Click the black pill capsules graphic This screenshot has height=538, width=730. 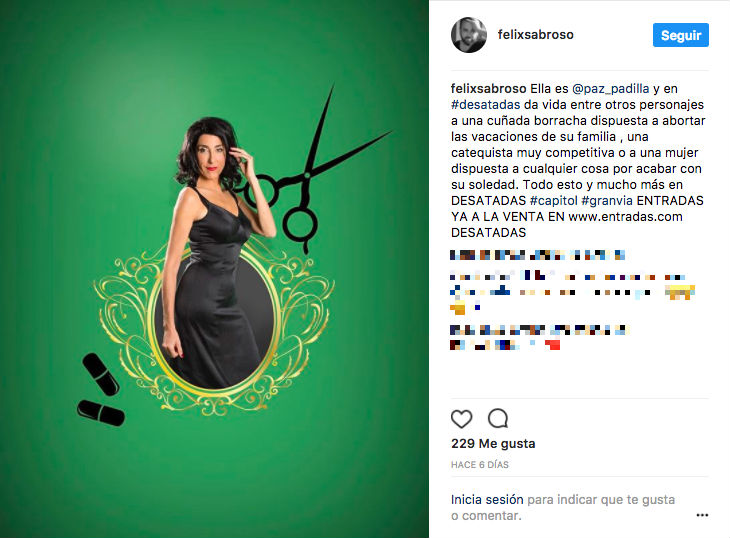click(x=101, y=390)
